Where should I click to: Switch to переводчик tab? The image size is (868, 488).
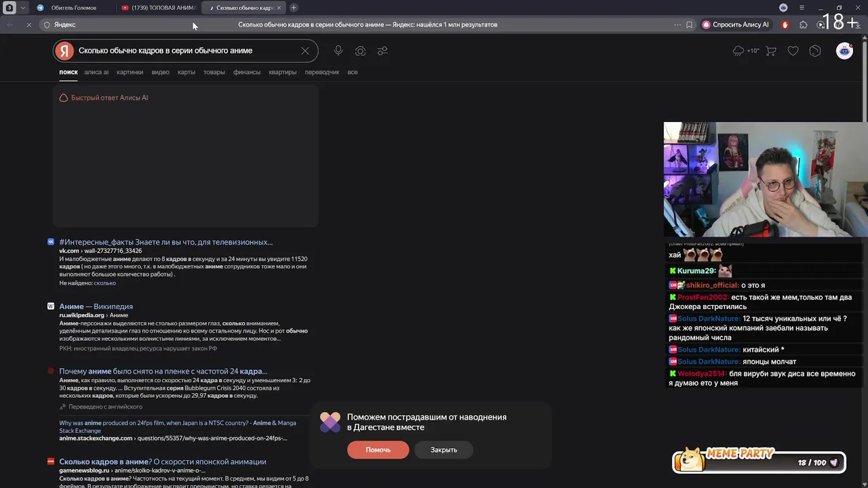322,72
